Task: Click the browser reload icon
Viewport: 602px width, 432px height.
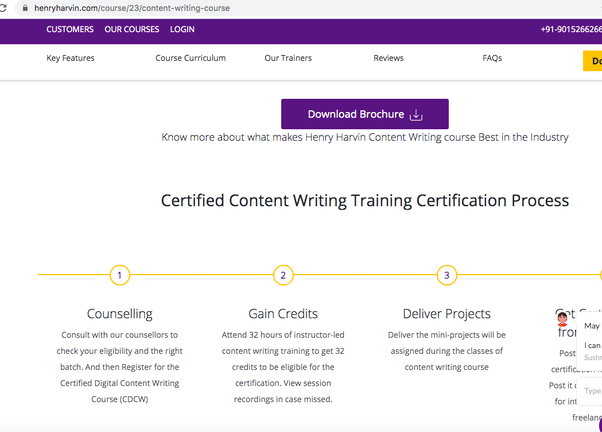Action: pos(4,8)
